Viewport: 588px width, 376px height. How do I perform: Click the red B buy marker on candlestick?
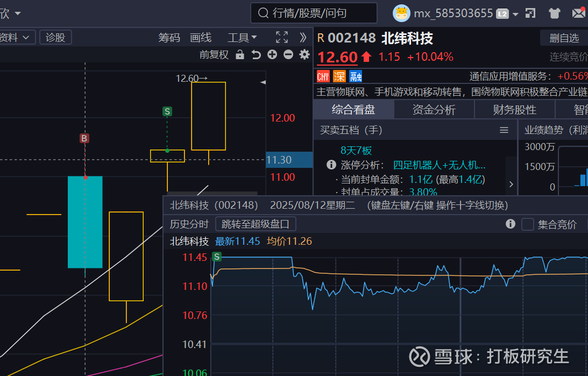84,138
